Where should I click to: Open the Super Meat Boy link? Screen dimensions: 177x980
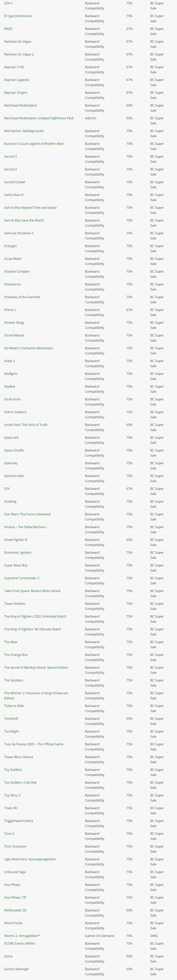click(16, 565)
